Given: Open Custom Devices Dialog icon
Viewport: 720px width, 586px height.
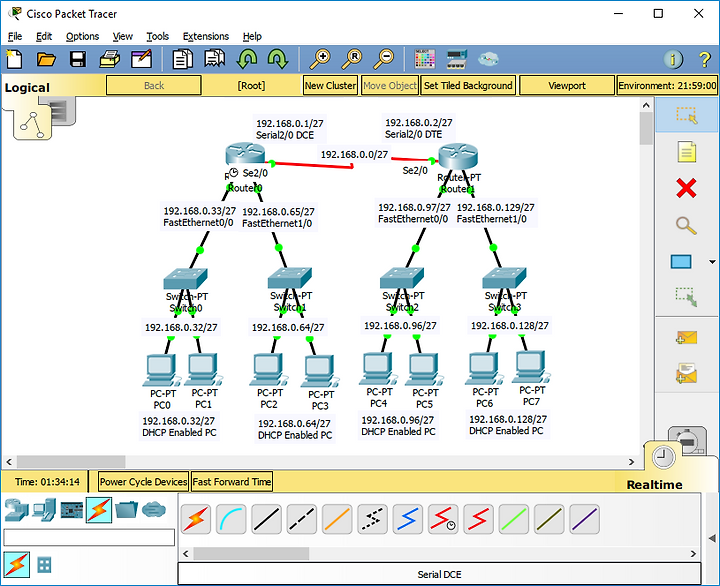Looking at the screenshot, I should [456, 59].
